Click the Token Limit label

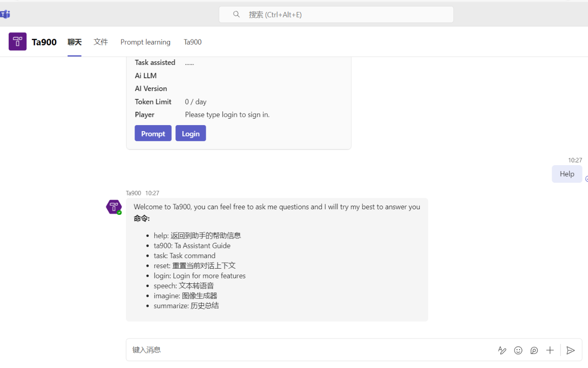[153, 102]
